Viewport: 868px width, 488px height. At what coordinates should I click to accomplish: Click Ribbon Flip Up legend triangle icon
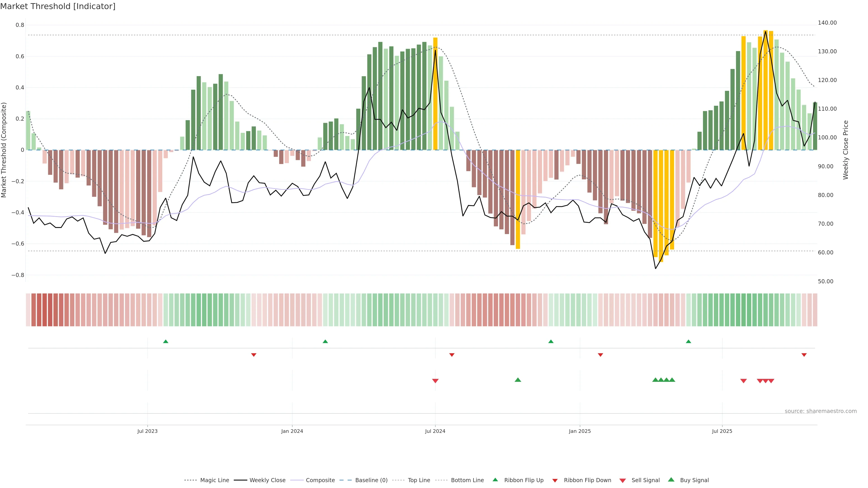click(495, 480)
